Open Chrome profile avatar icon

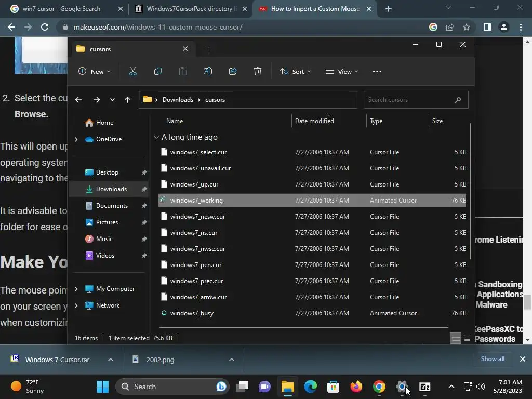click(504, 27)
